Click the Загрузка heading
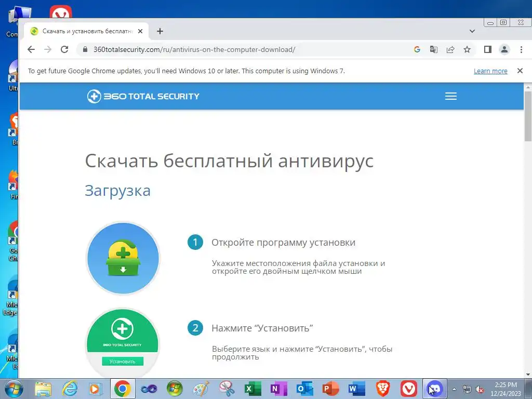The width and height of the screenshot is (532, 399). 117,191
